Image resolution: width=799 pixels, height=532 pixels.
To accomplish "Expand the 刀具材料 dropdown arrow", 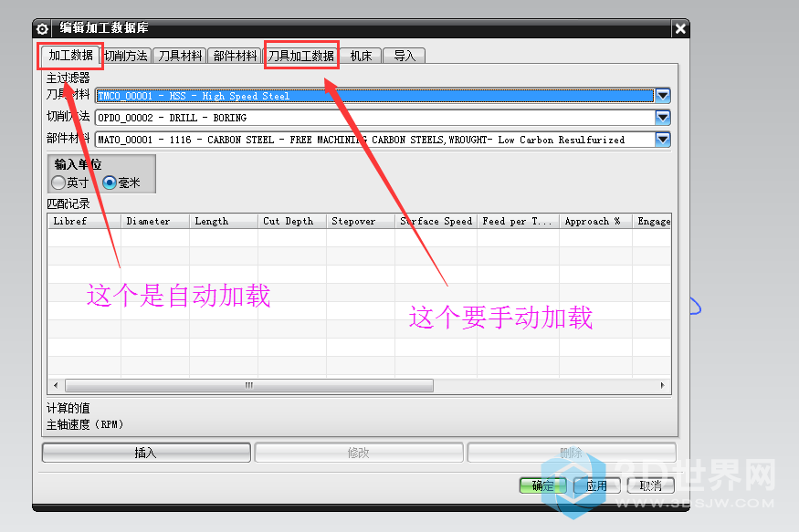I will click(x=662, y=96).
